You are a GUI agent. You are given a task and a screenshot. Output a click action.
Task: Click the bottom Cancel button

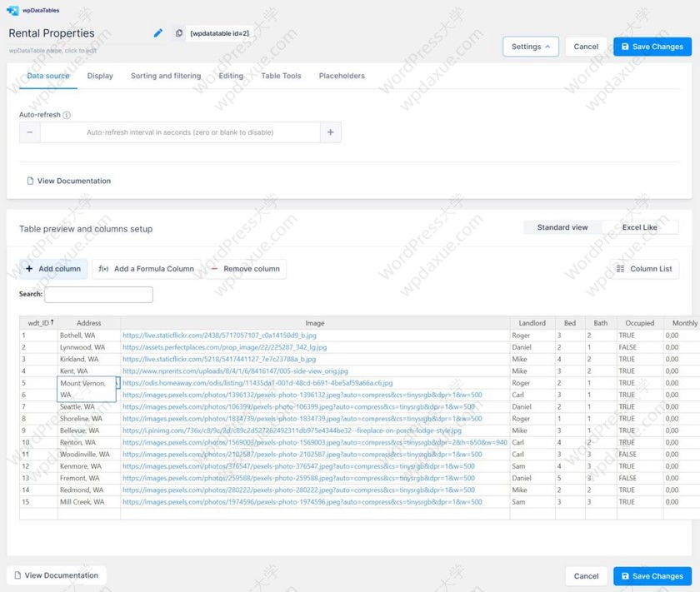(586, 575)
